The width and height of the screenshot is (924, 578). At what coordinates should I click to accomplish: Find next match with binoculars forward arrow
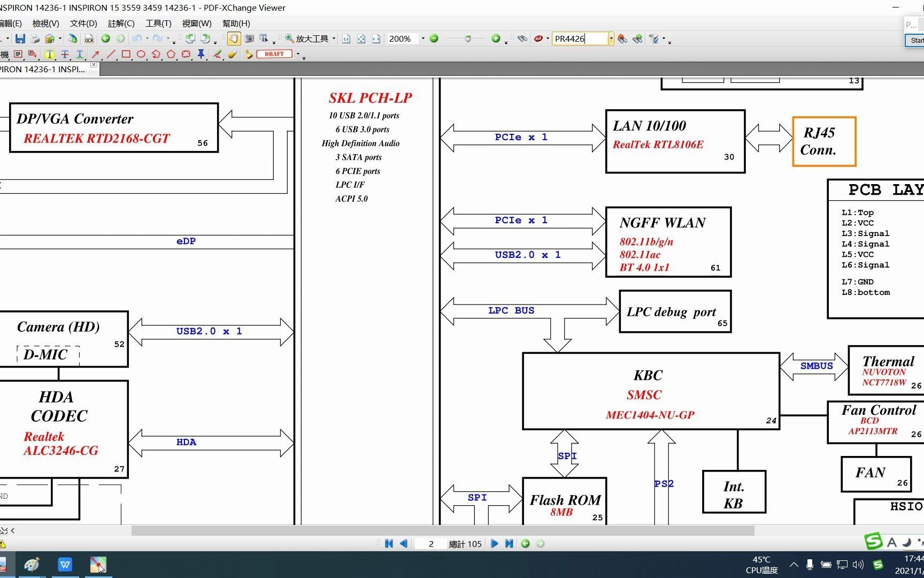coord(637,39)
